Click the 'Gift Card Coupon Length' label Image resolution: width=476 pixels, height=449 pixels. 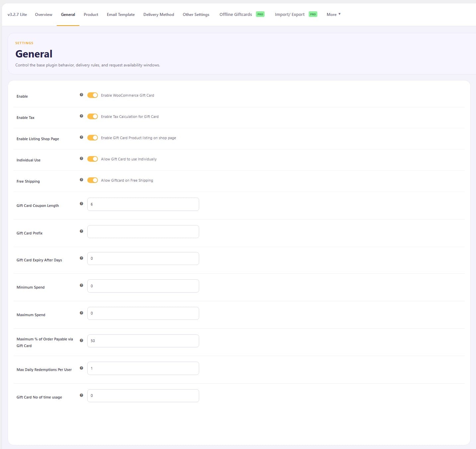38,206
